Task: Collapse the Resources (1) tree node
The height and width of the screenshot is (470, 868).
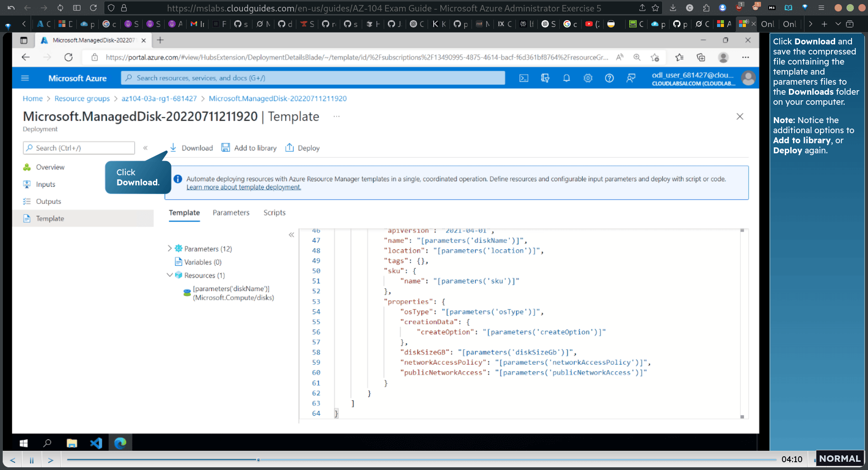Action: click(x=170, y=275)
